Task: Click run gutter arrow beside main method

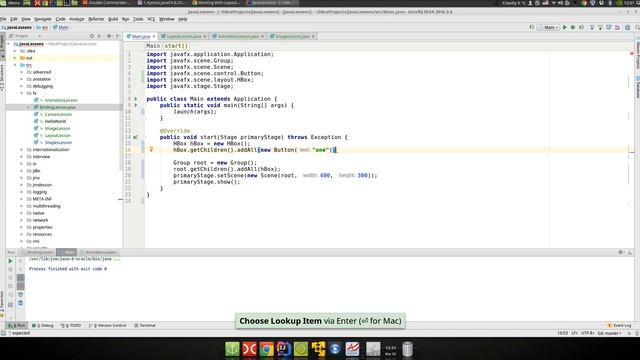Action: [136, 105]
